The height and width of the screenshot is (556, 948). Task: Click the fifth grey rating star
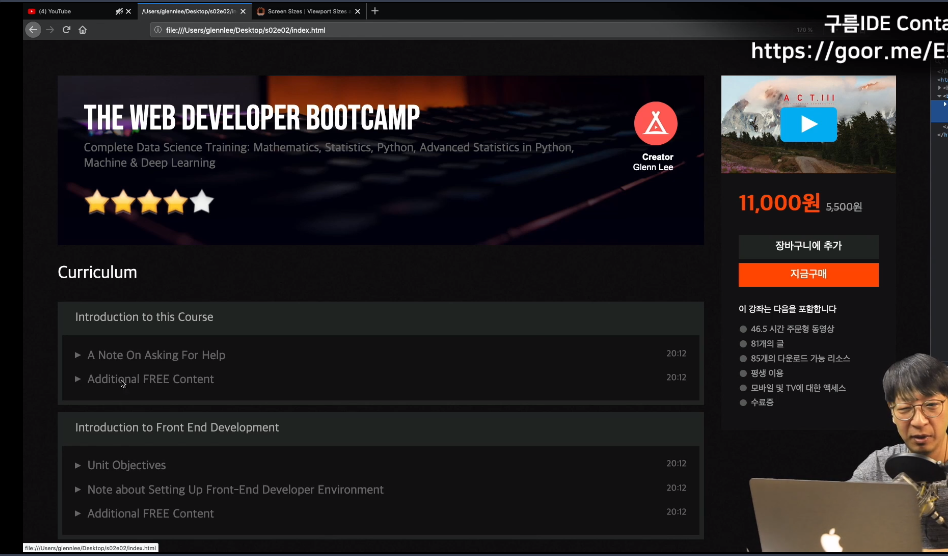[x=202, y=202]
